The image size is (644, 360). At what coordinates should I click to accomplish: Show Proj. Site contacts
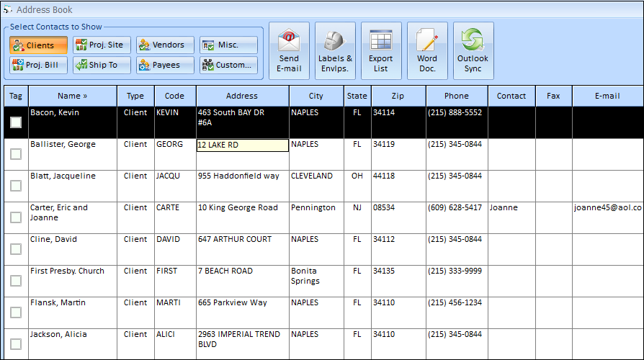click(102, 45)
